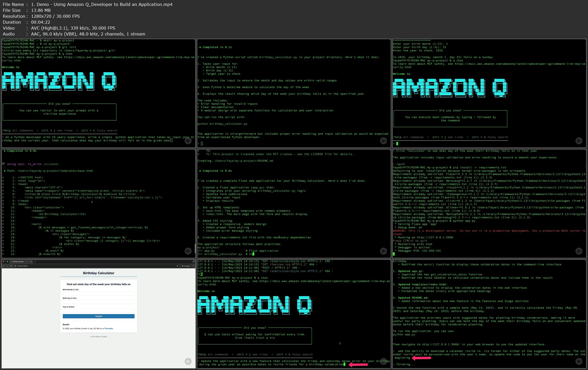
Task: Click the file size '13.86 MB'
Action: (41, 10)
